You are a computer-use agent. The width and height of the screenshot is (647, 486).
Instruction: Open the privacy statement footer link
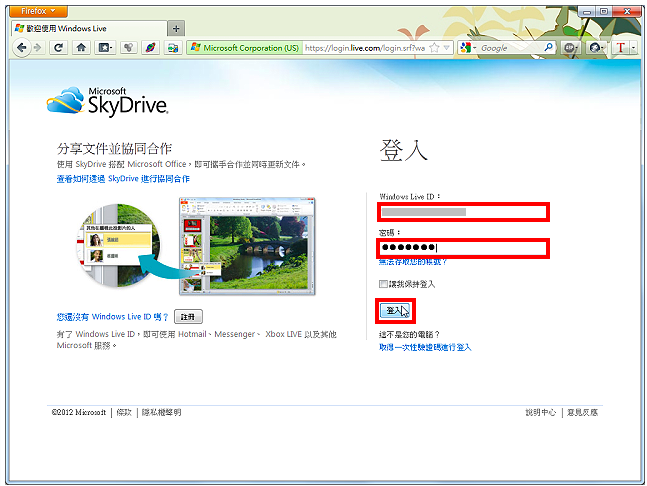click(x=161, y=412)
